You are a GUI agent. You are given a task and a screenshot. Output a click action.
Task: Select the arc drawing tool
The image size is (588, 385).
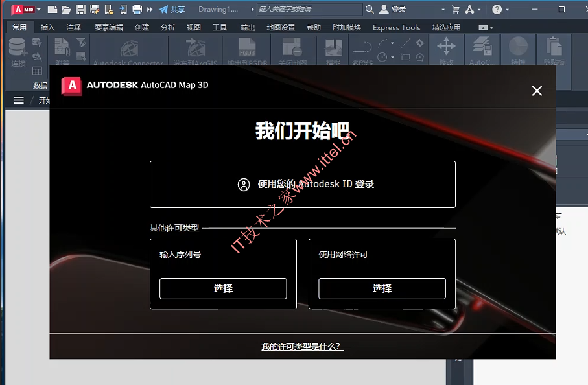[x=383, y=43]
